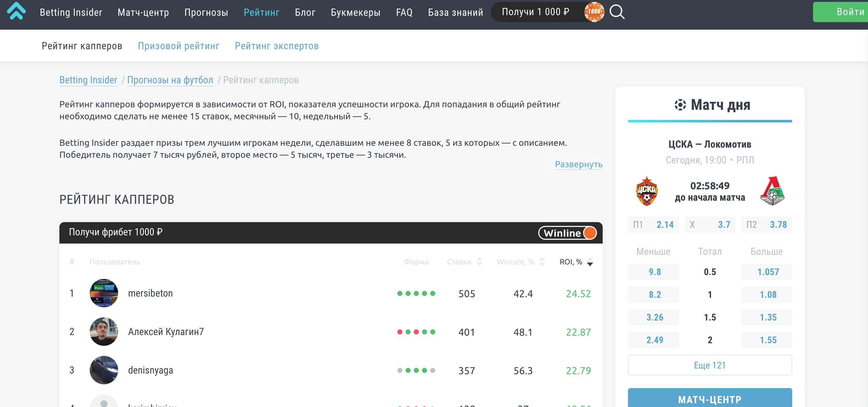Open Рейтинг nav item

tap(262, 12)
